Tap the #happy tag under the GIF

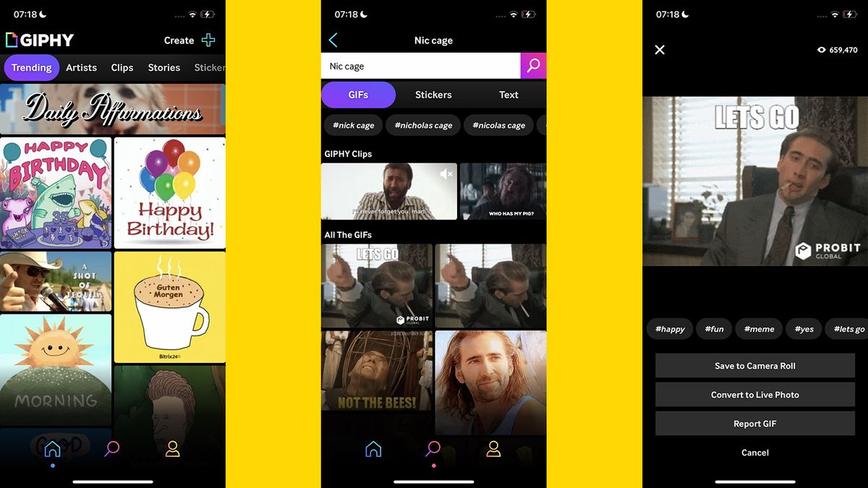(x=669, y=329)
